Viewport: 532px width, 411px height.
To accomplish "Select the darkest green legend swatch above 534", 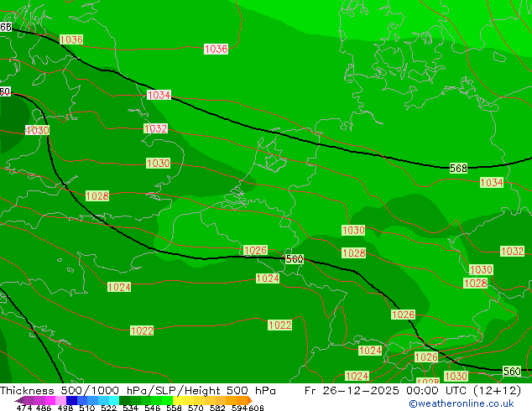I will click(x=124, y=400).
